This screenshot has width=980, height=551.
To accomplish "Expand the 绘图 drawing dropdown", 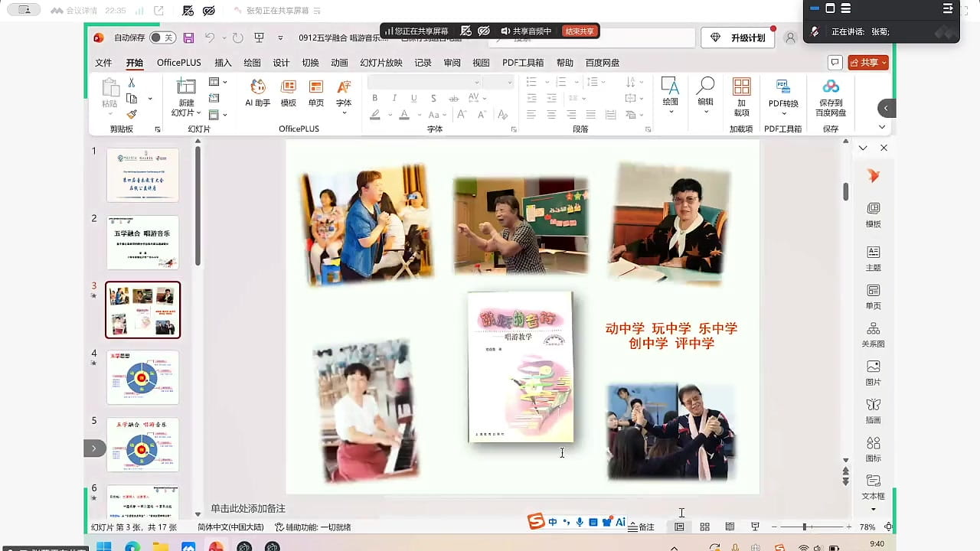I will point(670,112).
